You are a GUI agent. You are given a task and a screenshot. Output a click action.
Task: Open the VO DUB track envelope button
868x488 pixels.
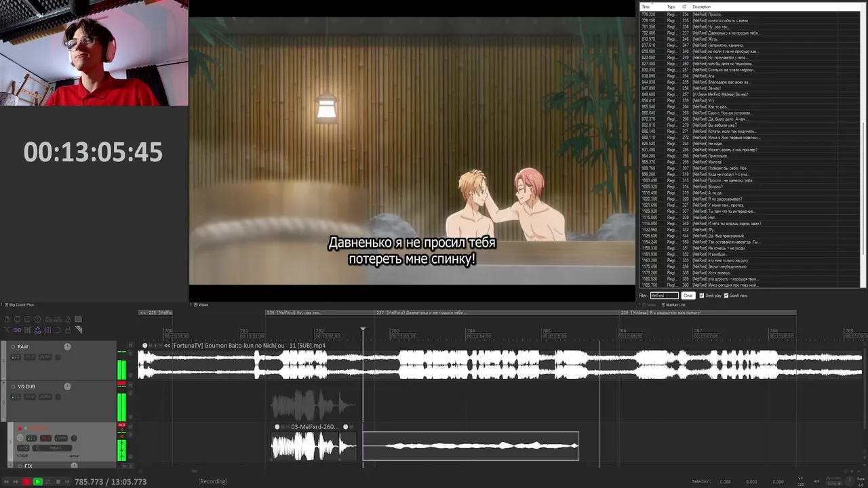(x=45, y=397)
